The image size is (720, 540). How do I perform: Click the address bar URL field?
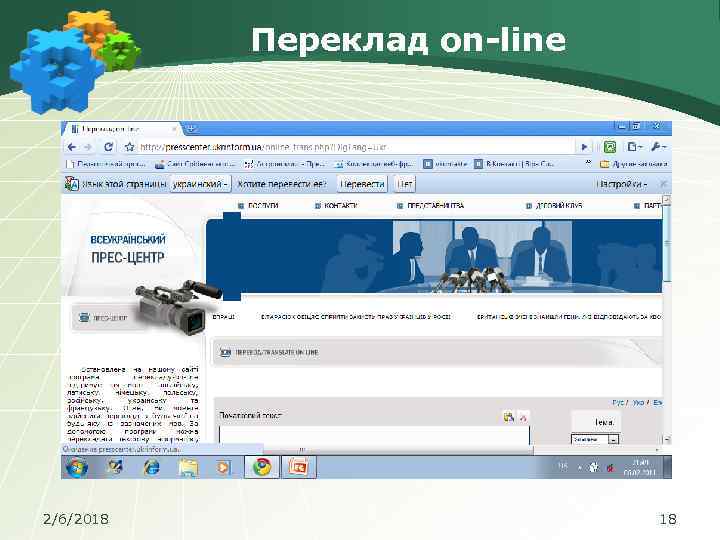[354, 147]
